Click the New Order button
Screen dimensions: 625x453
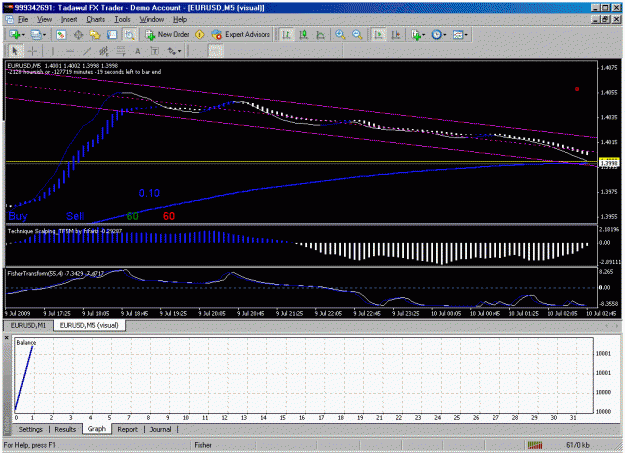tap(167, 35)
